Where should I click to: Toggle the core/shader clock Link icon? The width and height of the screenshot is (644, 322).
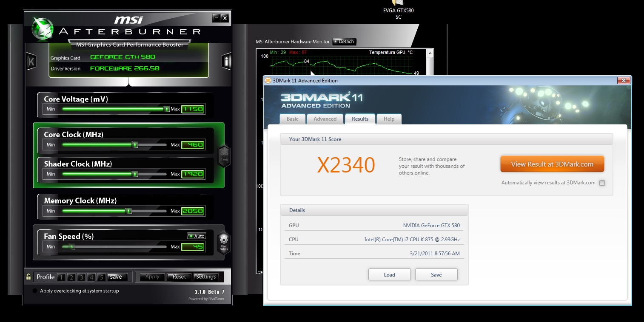[x=224, y=156]
